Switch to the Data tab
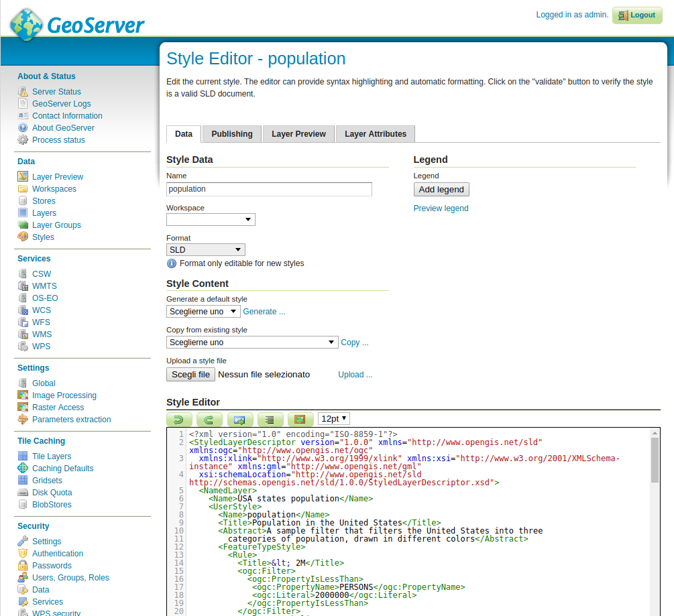This screenshot has width=674, height=616. 184,134
